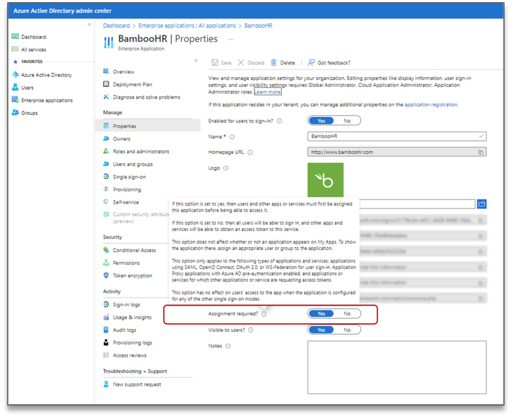The image size is (514, 420).
Task: Click the All services list icon
Action: click(x=15, y=49)
